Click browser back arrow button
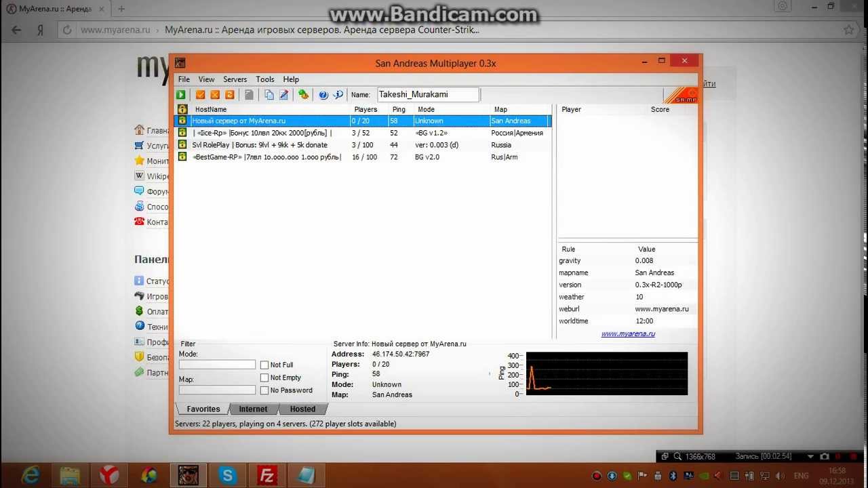Viewport: 868px width, 488px height. pos(16,30)
